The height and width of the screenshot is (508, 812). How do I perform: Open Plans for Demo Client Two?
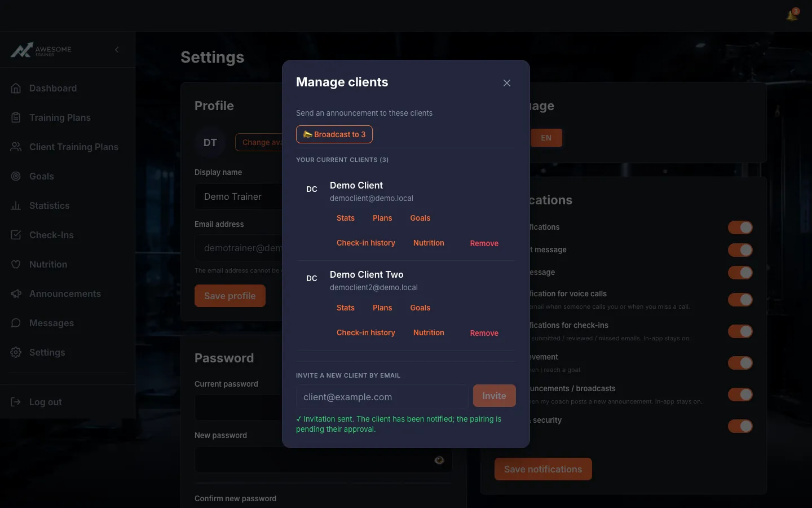[382, 308]
